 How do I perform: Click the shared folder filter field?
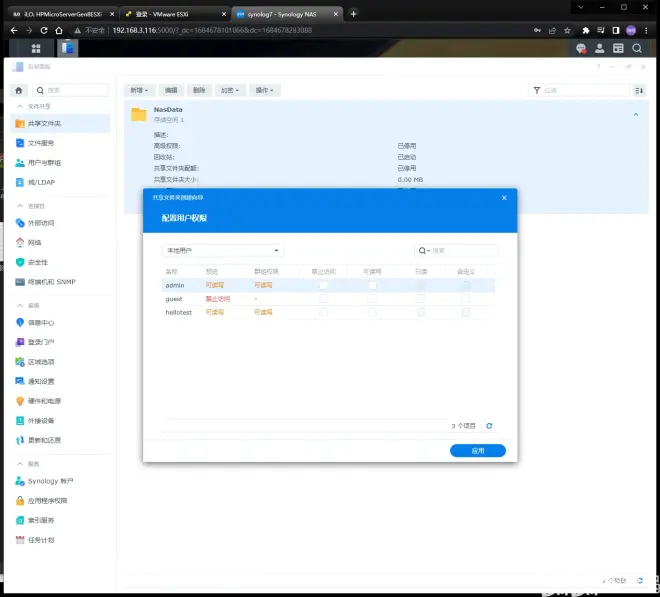click(x=579, y=91)
